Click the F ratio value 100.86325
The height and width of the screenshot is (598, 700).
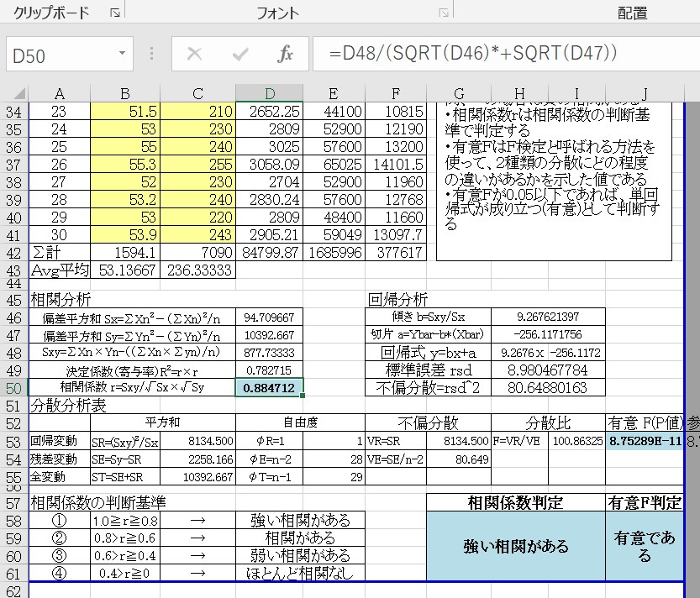[x=576, y=441]
